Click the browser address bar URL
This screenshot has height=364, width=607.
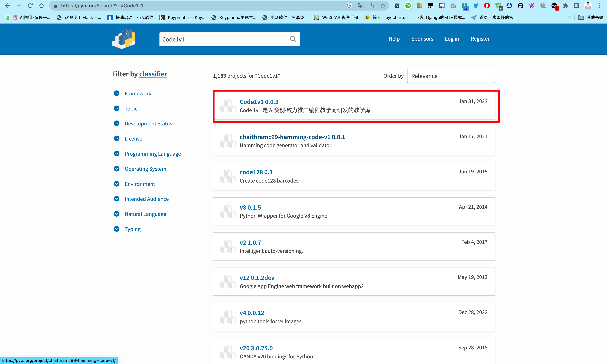102,6
